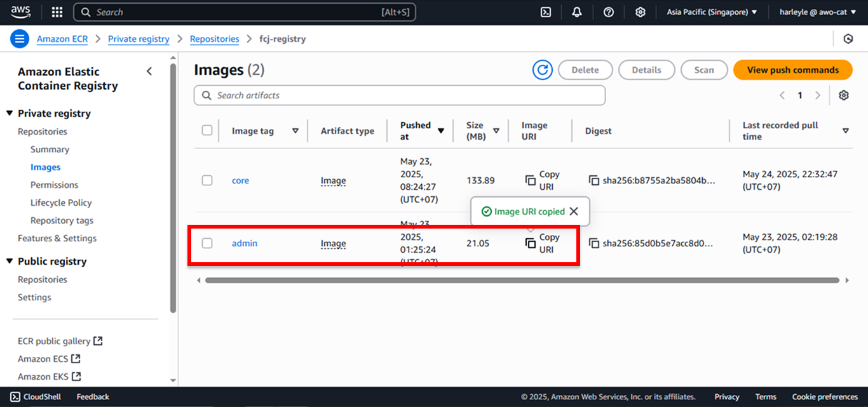Click the Search artifacts field
The height and width of the screenshot is (407, 868).
coord(400,95)
